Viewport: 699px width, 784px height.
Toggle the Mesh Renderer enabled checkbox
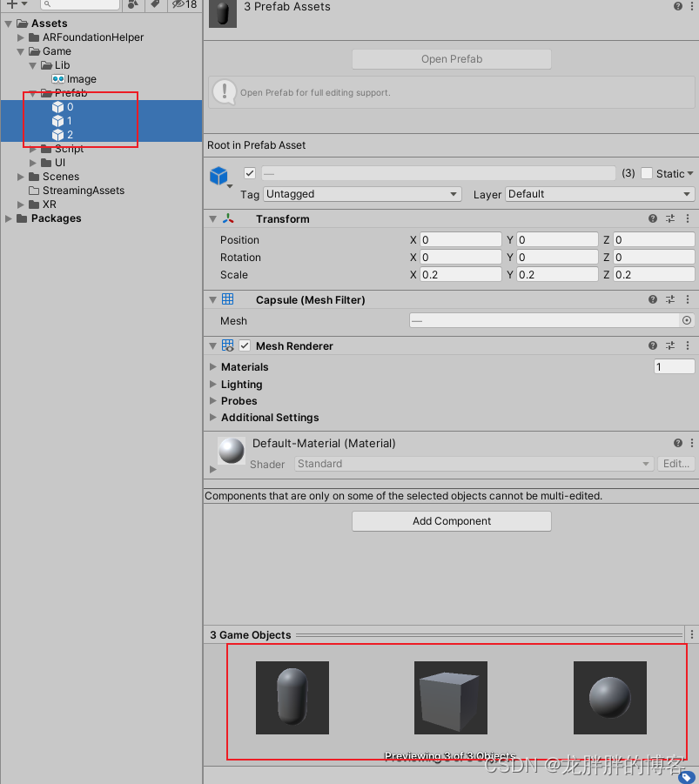coord(245,345)
